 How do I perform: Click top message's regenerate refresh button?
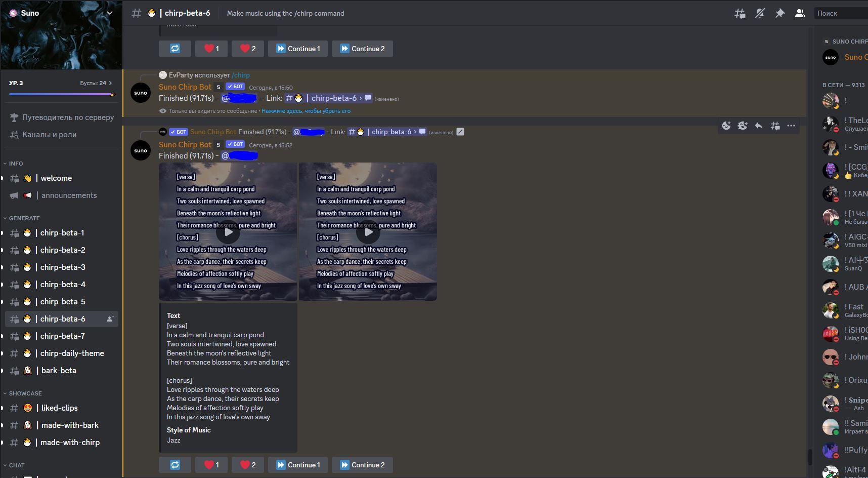pyautogui.click(x=175, y=49)
